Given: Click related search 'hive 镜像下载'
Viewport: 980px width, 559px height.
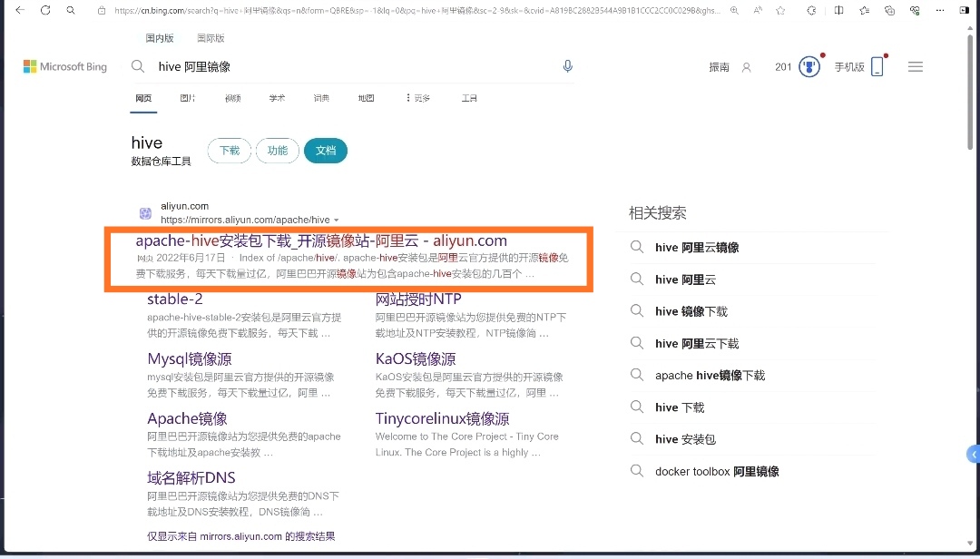Looking at the screenshot, I should (691, 311).
